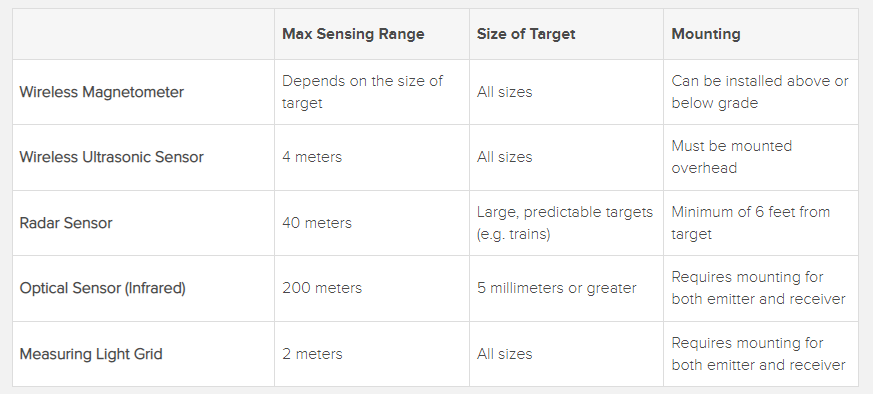This screenshot has height=394, width=873.
Task: Click 'Minimum of 6 feet from target' cell
Action: 751,223
